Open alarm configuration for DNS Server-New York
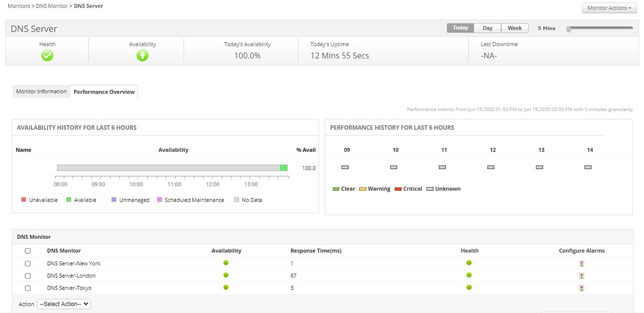644x313 pixels. 582,264
